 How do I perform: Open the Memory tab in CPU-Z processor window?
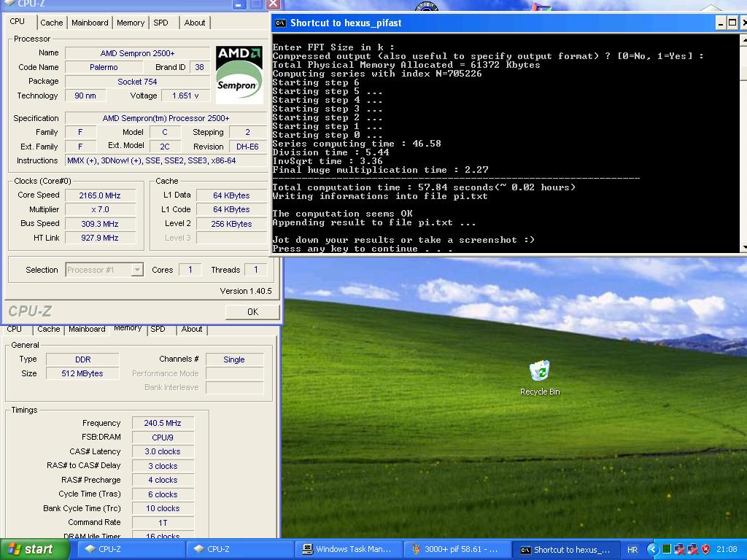tap(131, 23)
